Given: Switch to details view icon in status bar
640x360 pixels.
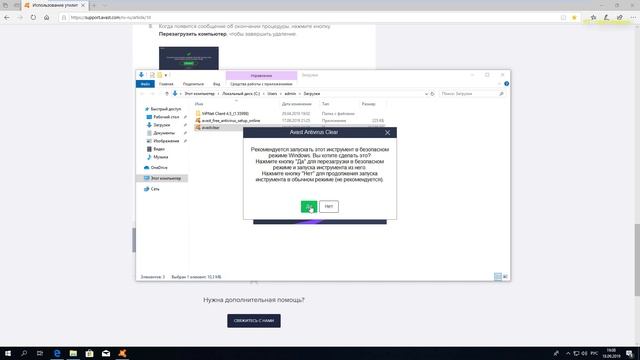Looking at the screenshot, I should 498,277.
